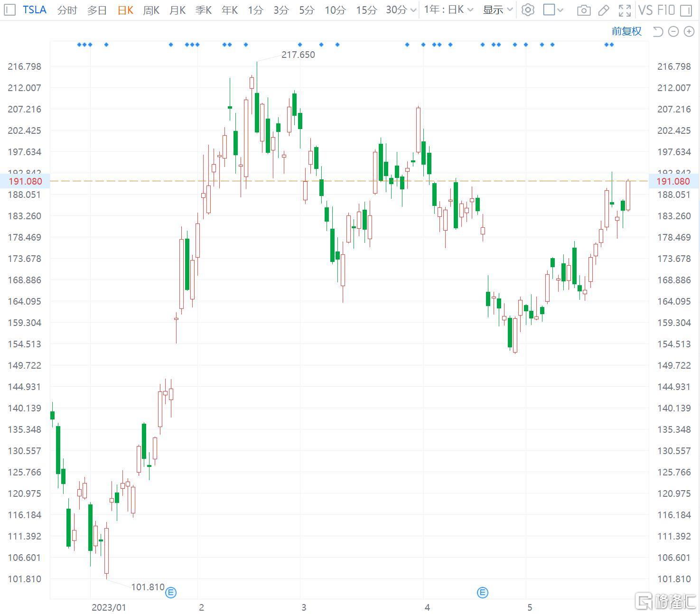Click the restore/undo circular arrow icon

tap(657, 31)
